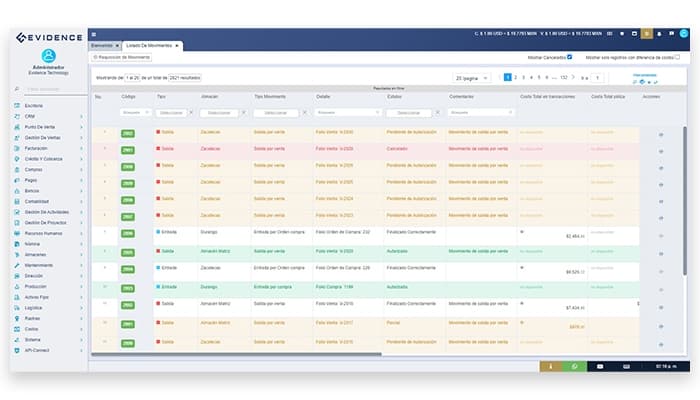Toggle the Mostrar Cancelados checkbox
The width and height of the screenshot is (700, 400).
(x=570, y=57)
